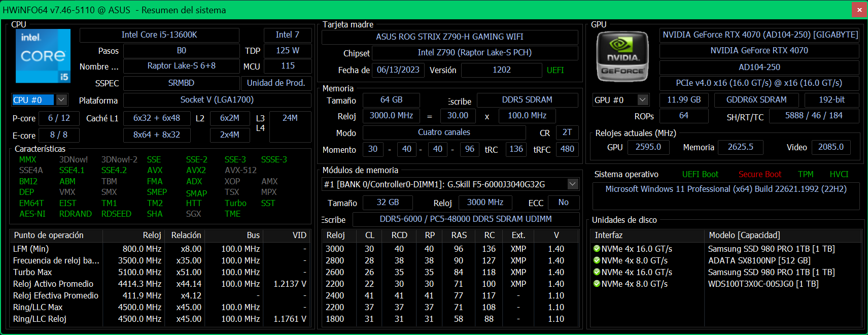The image size is (868, 335).
Task: Select the Ring/LLC Max row
Action: tap(159, 308)
